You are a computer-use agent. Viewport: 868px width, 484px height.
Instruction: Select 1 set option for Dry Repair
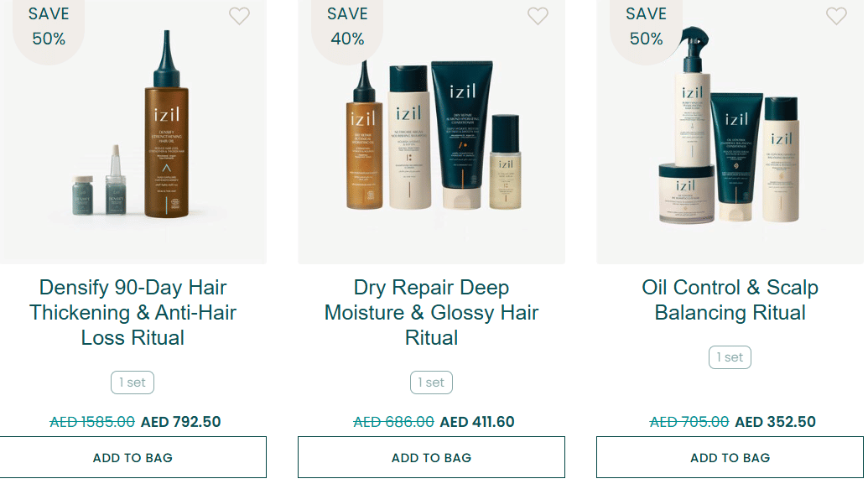click(x=431, y=383)
